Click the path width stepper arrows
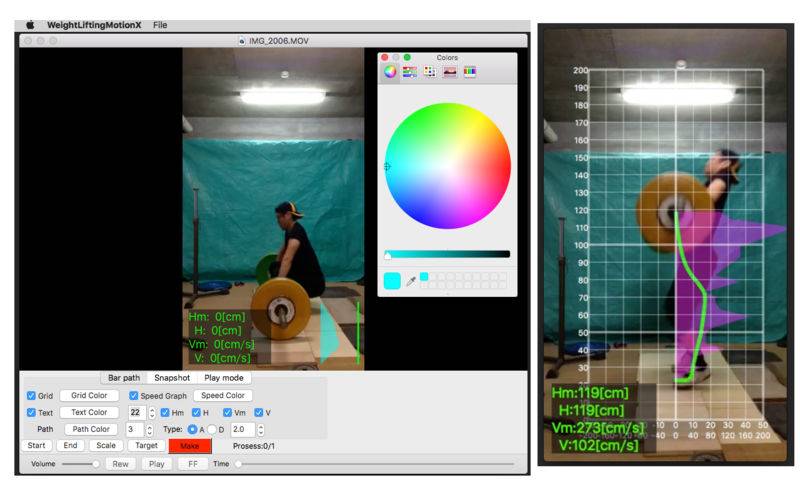Screen dimensions: 800x500 [x=149, y=430]
